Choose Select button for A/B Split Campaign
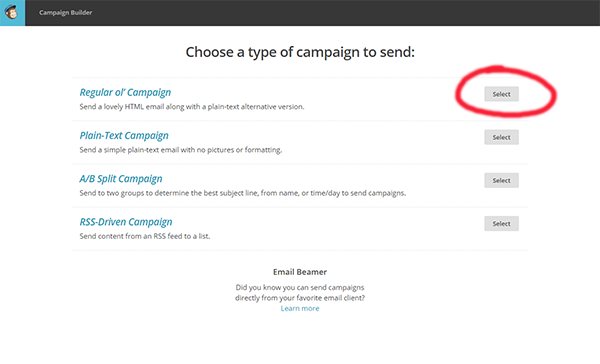 coord(501,181)
